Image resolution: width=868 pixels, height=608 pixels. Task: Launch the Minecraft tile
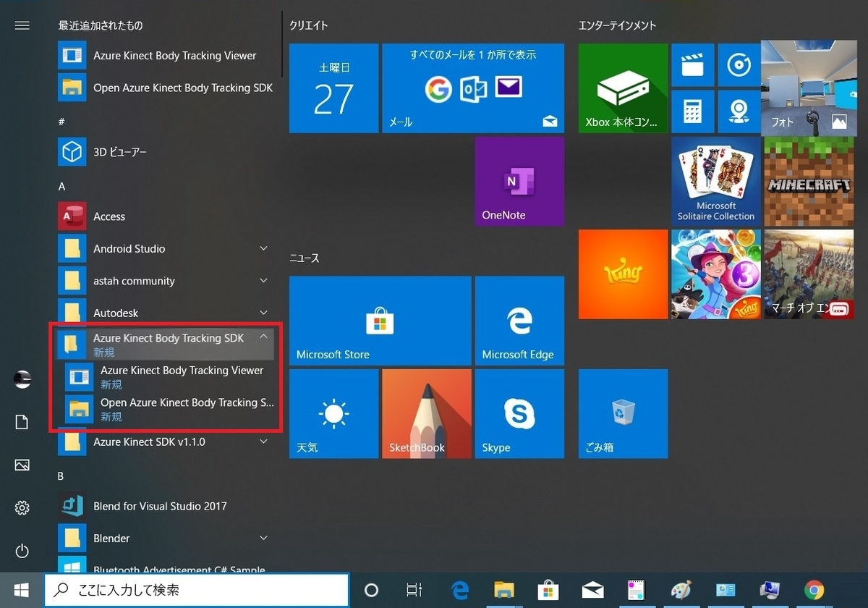point(808,181)
